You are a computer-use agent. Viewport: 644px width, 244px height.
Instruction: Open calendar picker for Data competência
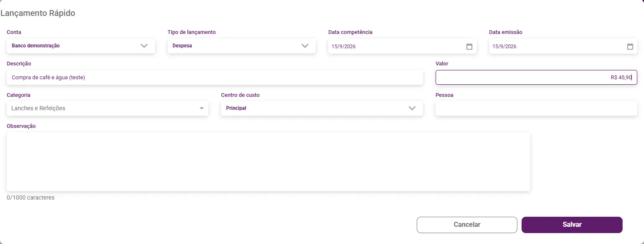tap(469, 47)
